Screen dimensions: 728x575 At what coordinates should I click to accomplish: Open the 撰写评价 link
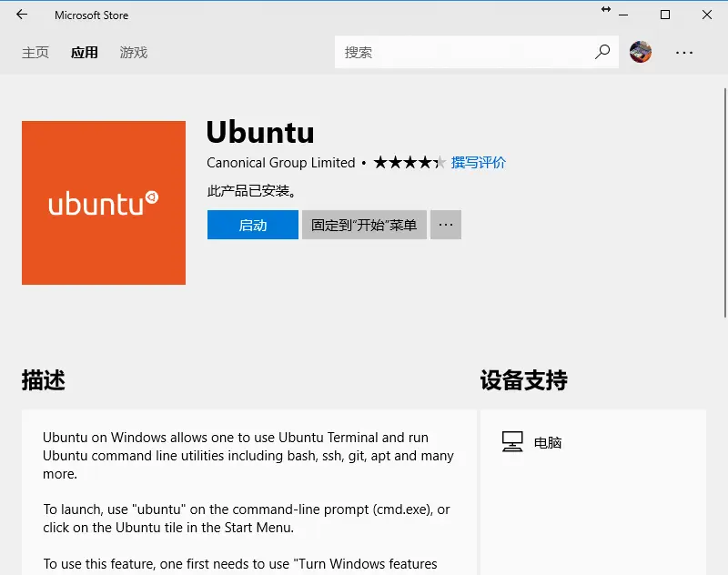point(479,163)
